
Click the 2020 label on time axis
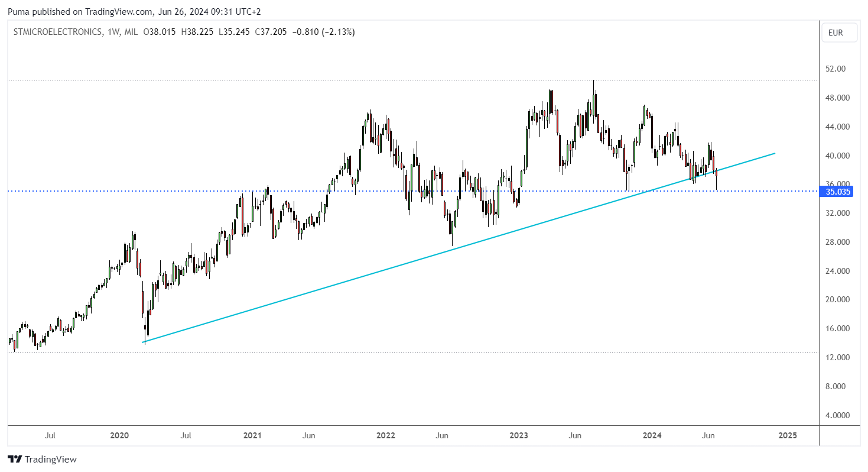click(x=119, y=435)
